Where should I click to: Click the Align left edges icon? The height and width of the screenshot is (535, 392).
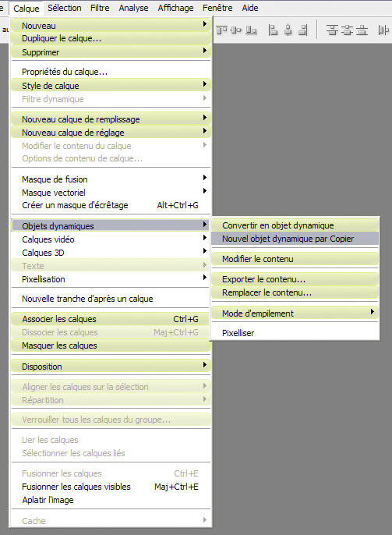[x=273, y=30]
